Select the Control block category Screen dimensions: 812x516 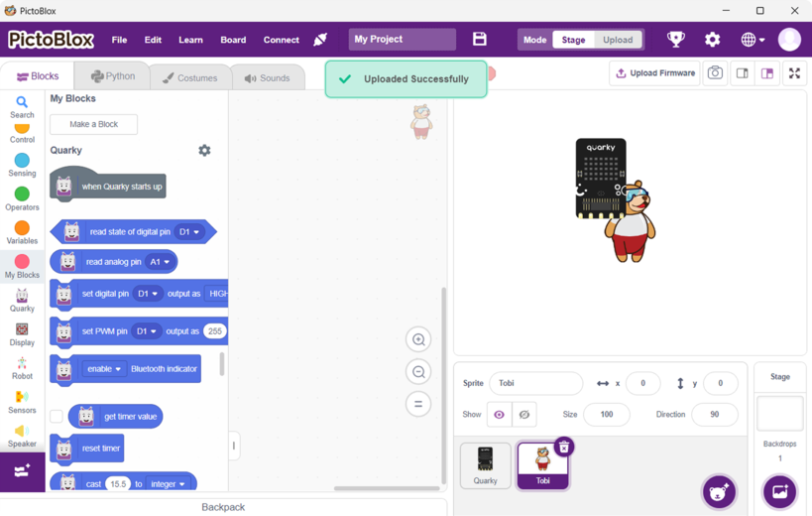click(x=22, y=134)
